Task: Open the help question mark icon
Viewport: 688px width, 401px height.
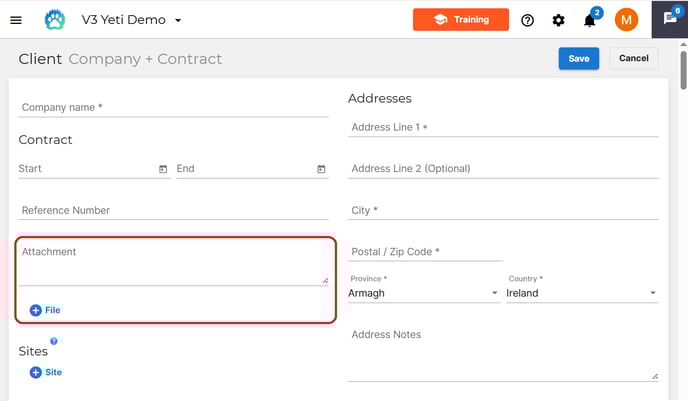Action: tap(527, 20)
